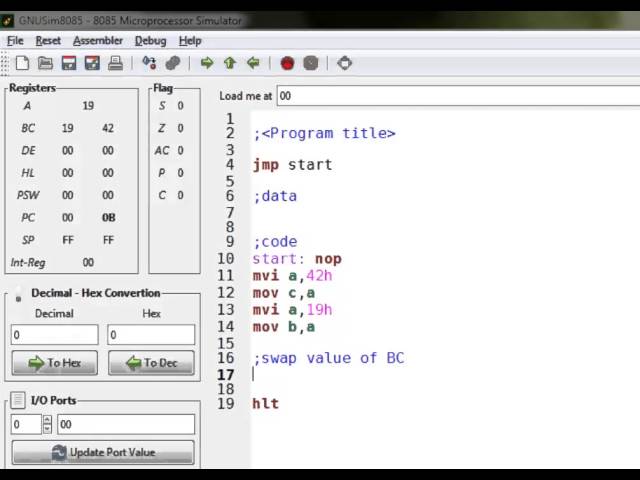Click the DE register label
640x480 pixels.
[28, 151]
